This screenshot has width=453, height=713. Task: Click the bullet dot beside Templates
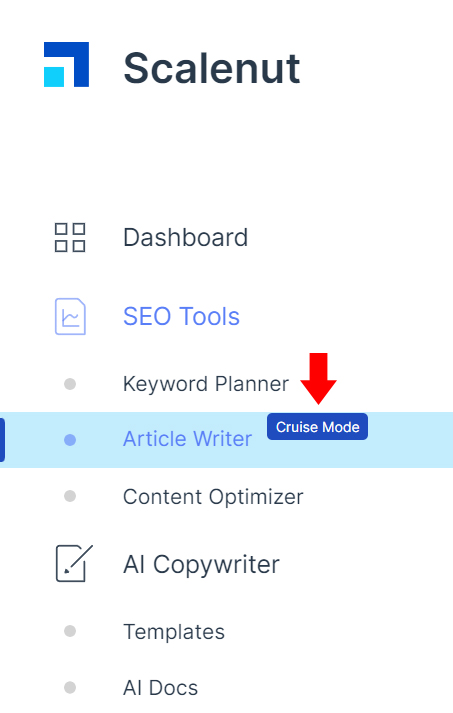point(70,631)
